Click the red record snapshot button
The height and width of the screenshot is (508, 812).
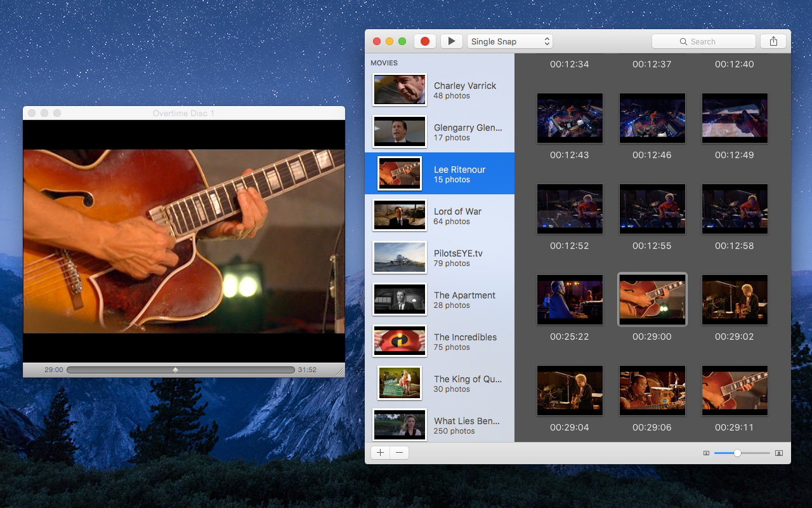(x=425, y=41)
